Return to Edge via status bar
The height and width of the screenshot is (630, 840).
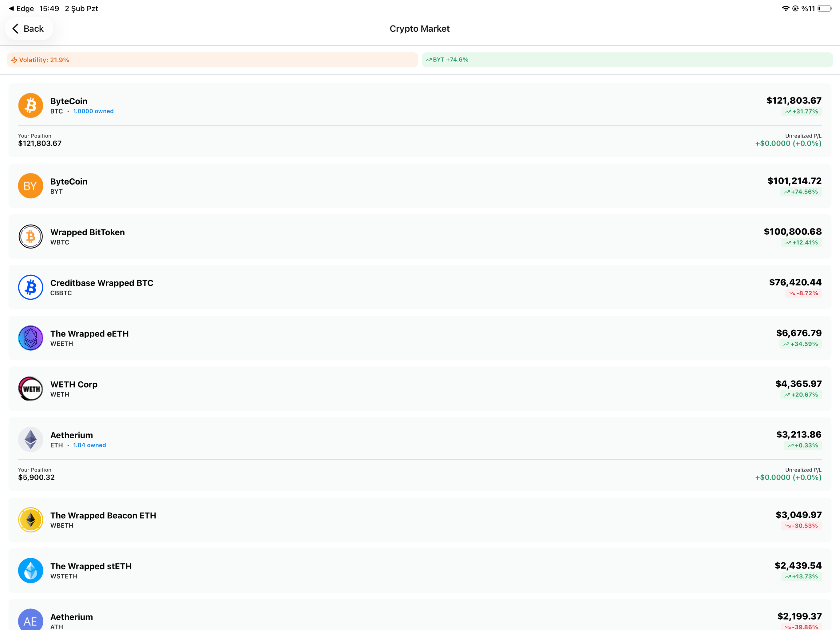point(21,8)
